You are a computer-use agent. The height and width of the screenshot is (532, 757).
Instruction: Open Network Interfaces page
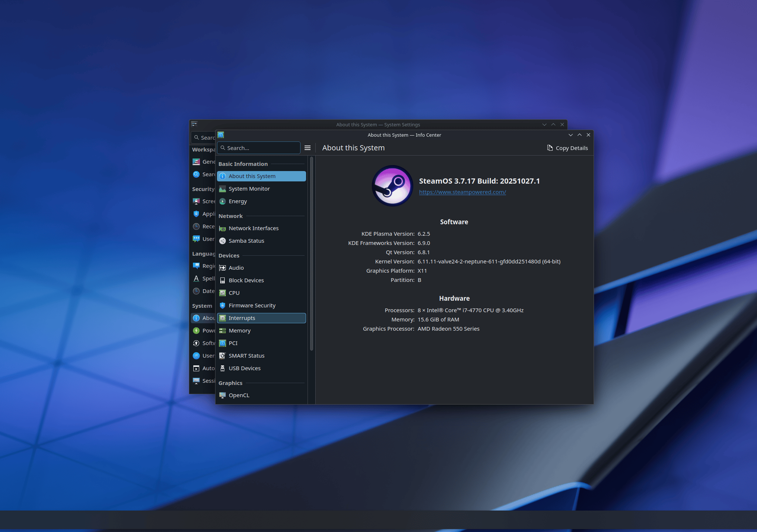coord(261,228)
